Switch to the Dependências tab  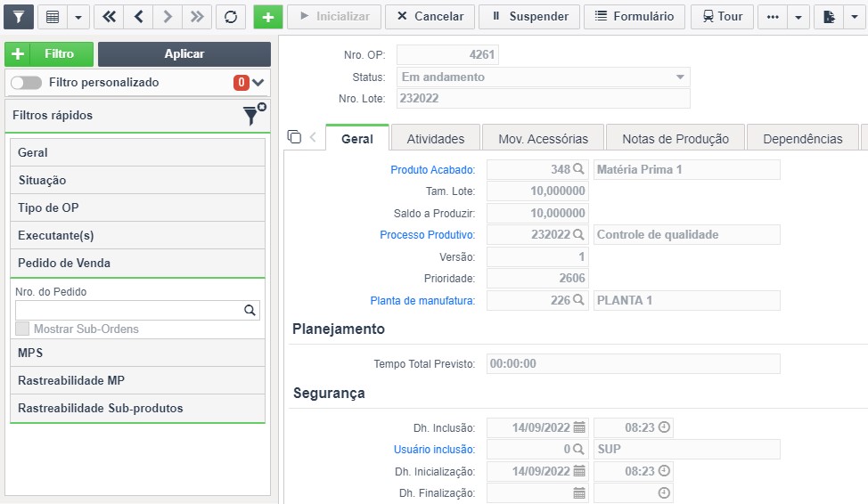point(803,139)
